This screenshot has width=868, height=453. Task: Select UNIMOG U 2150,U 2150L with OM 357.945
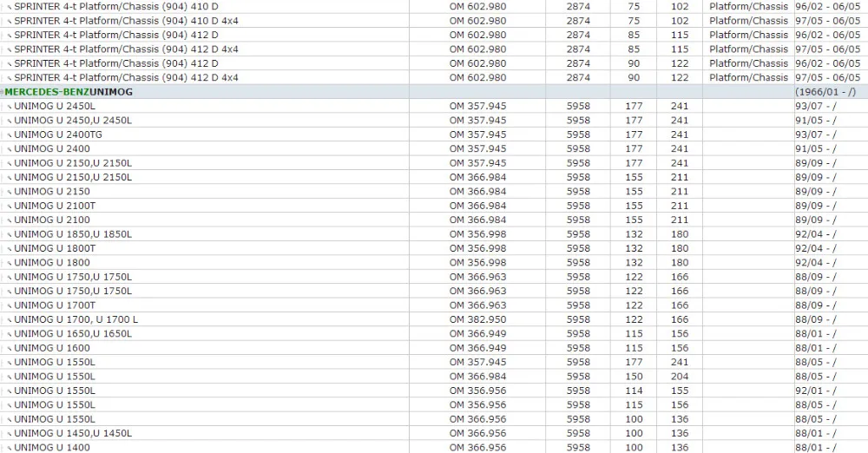pyautogui.click(x=73, y=163)
